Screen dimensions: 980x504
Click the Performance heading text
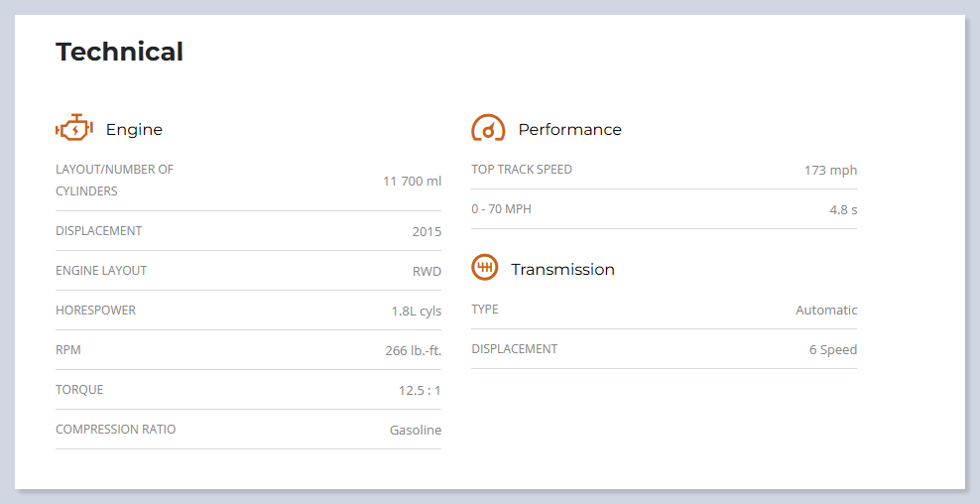pos(569,130)
